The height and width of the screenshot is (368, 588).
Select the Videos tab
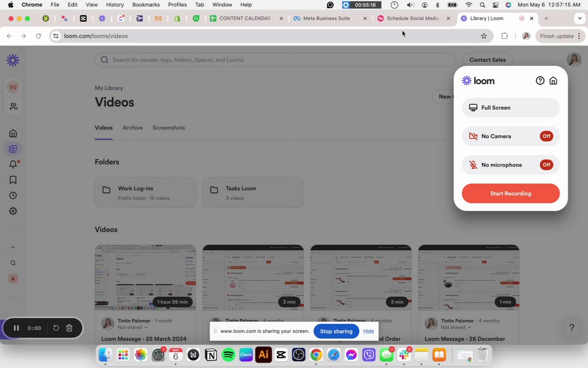[x=104, y=128]
